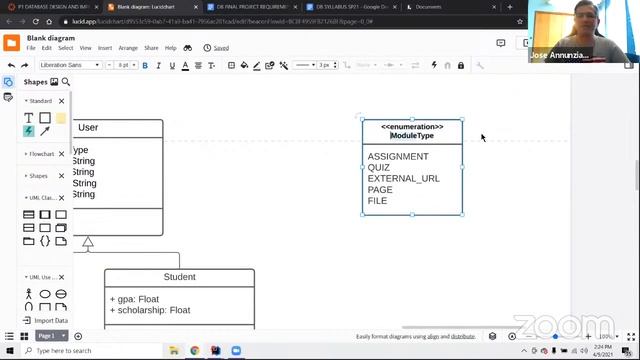Select the UML actor stick figure

pos(29,294)
